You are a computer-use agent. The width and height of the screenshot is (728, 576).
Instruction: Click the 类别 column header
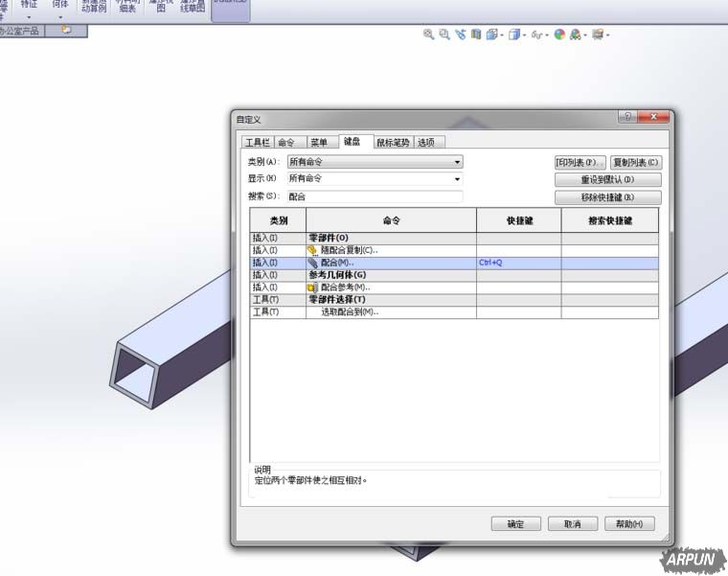pyautogui.click(x=278, y=220)
